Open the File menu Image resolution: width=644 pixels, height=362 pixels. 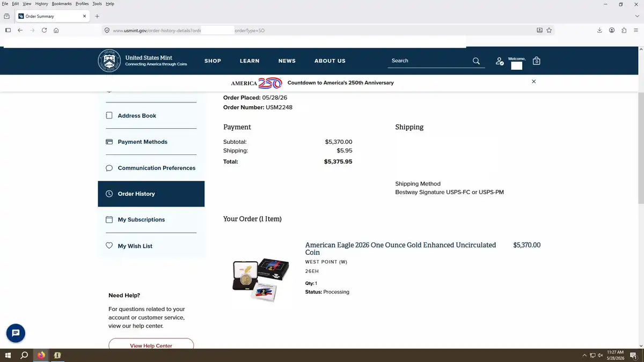[5, 4]
